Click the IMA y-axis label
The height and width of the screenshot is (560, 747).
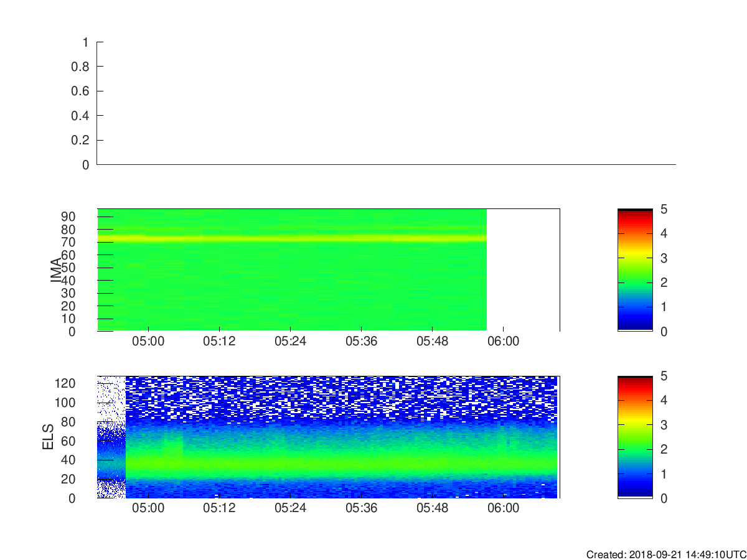tap(56, 270)
